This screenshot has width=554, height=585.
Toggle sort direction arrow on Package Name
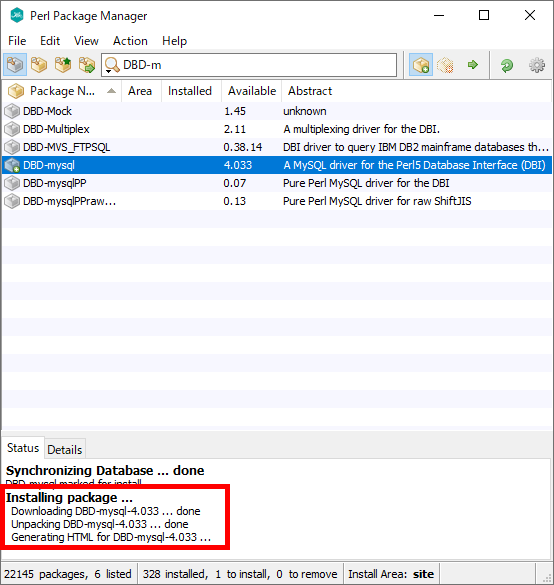point(111,91)
